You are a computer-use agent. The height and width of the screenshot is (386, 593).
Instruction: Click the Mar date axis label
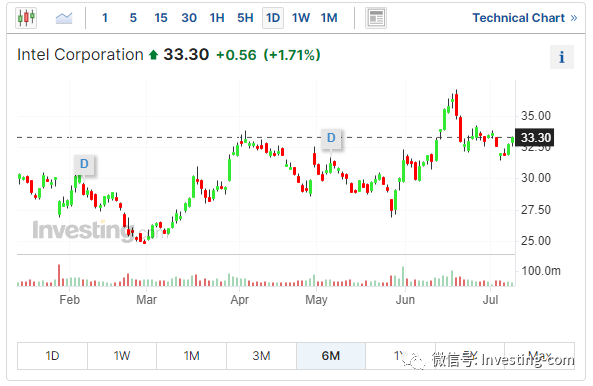[x=146, y=300]
